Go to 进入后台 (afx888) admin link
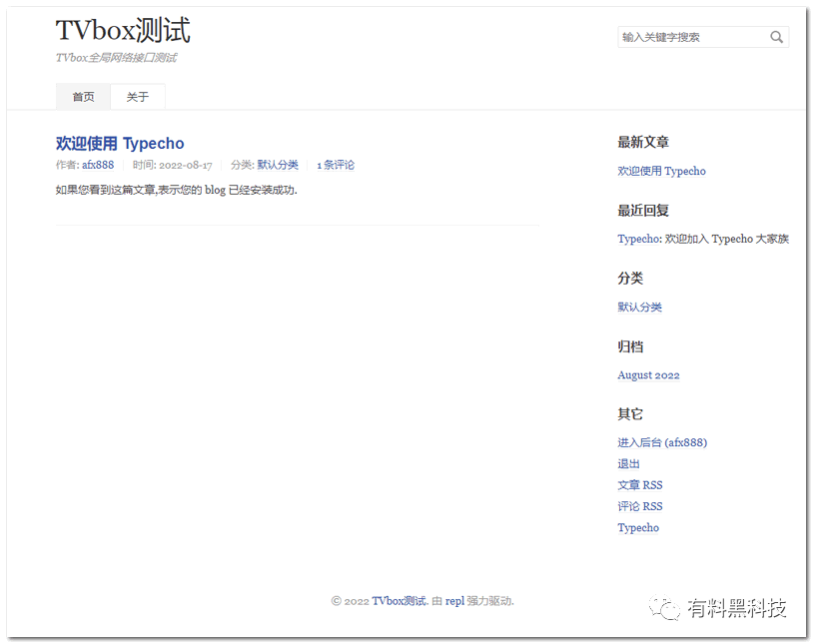This screenshot has height=644, width=813. [662, 442]
